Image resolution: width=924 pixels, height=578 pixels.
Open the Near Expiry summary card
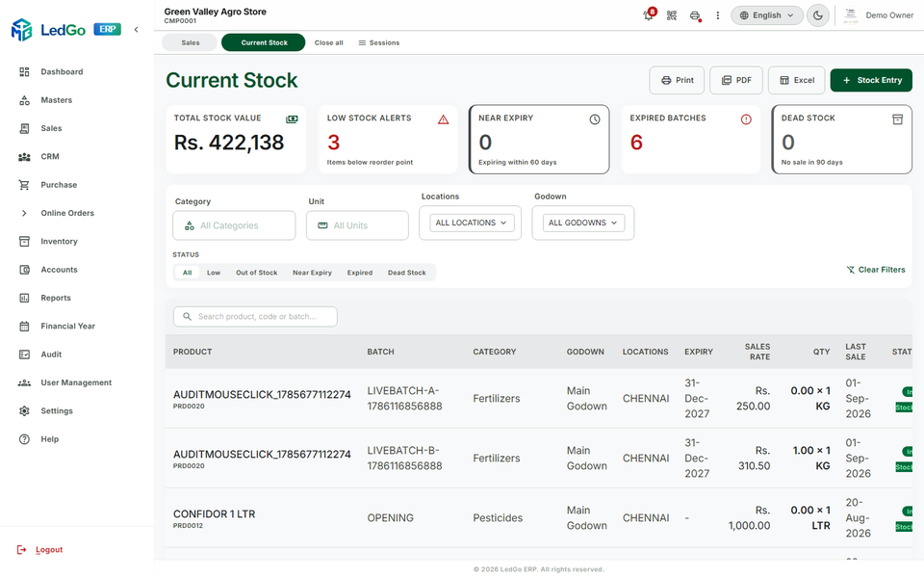[539, 140]
